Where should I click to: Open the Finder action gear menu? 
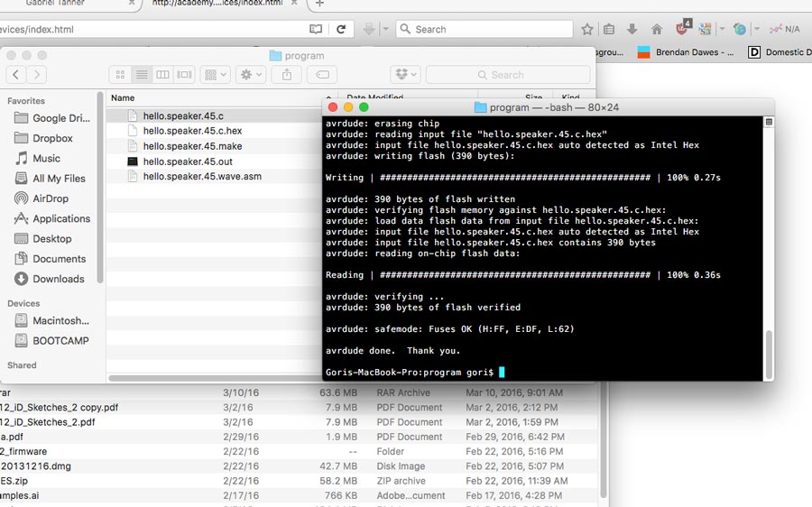point(251,75)
